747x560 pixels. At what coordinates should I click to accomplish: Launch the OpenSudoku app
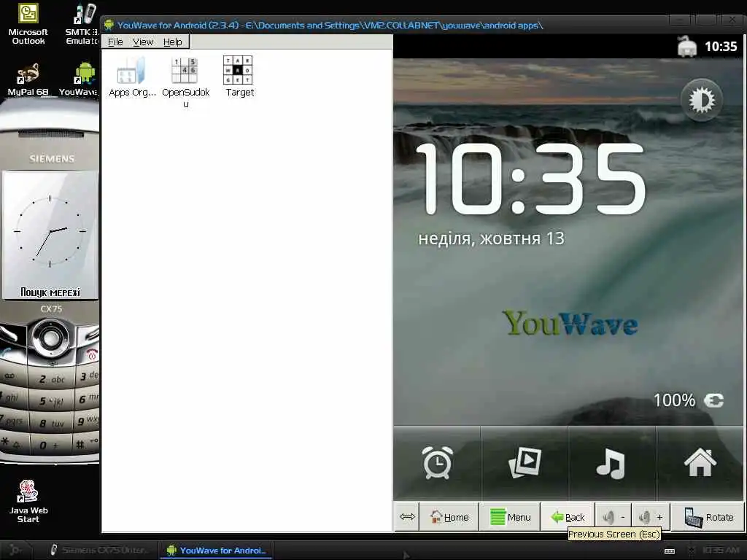tap(185, 82)
